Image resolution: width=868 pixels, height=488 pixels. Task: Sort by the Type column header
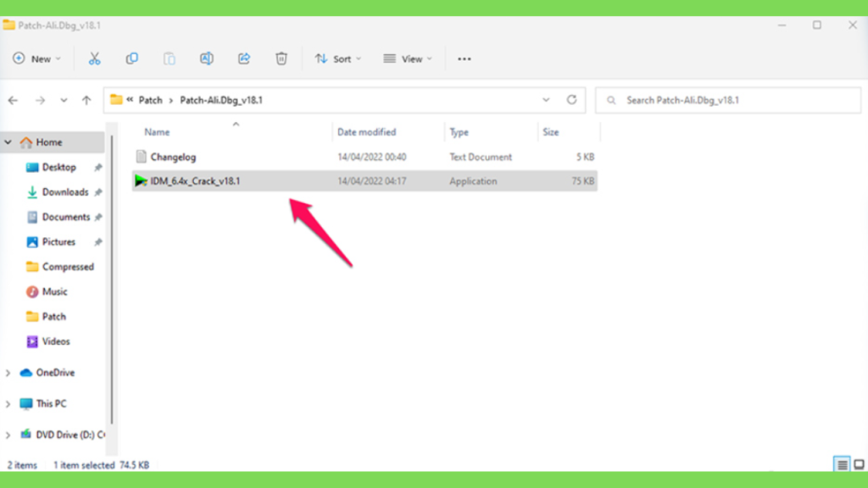point(459,132)
